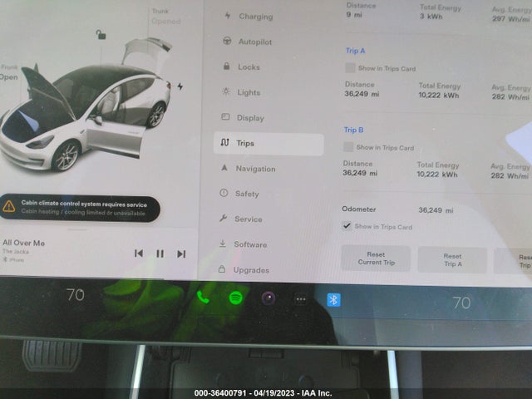Open the Upgrades menu
The width and height of the screenshot is (532, 399).
(x=244, y=270)
